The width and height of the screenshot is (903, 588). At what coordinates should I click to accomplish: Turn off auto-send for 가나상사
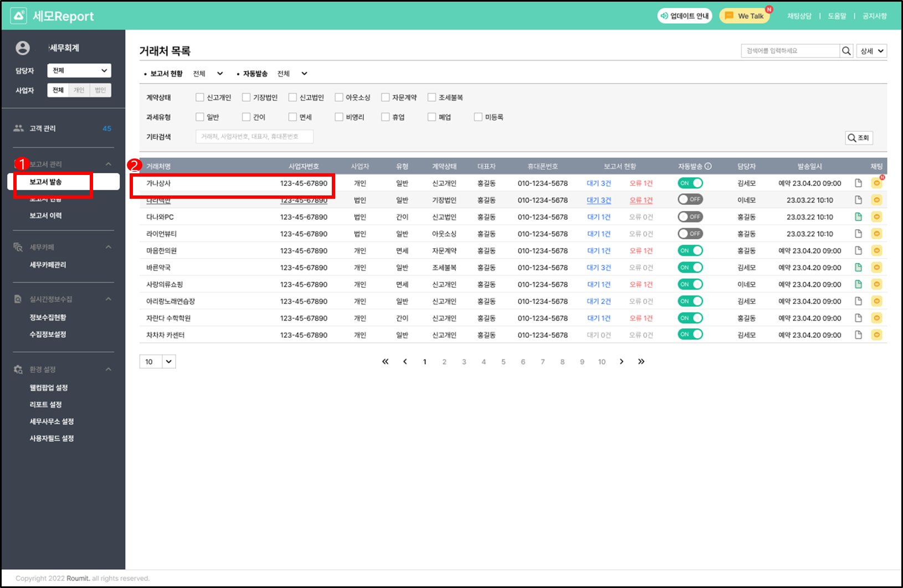690,183
